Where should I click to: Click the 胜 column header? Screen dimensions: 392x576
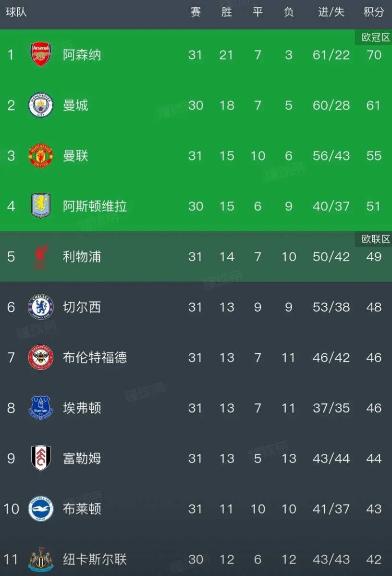pos(227,12)
